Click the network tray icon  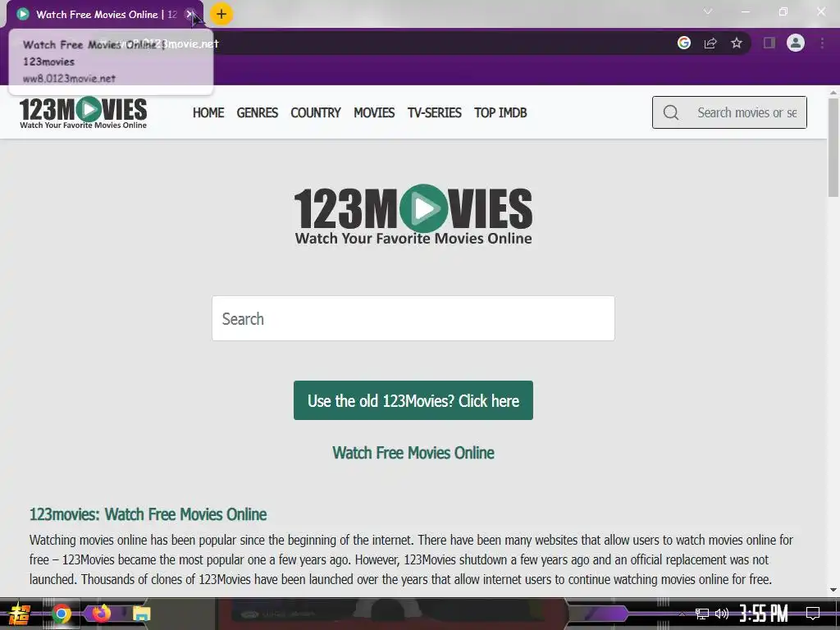click(x=702, y=614)
